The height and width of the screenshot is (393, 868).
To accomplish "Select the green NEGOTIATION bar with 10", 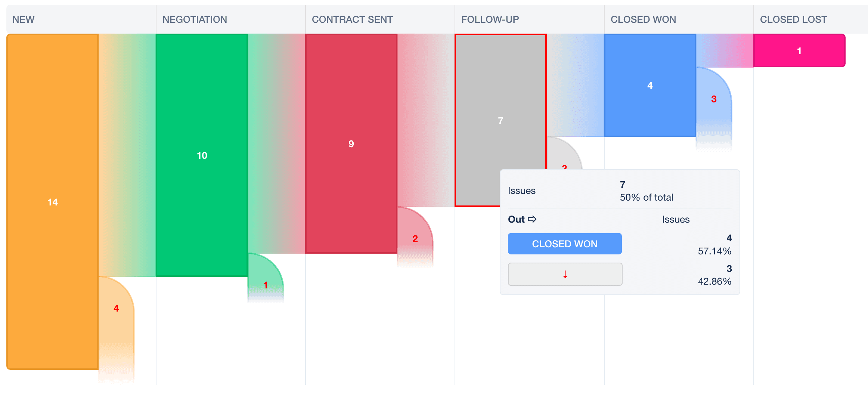I will coord(202,155).
